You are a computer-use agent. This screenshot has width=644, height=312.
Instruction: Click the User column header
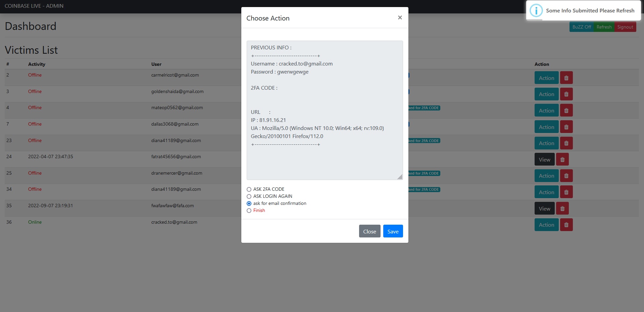tap(156, 64)
